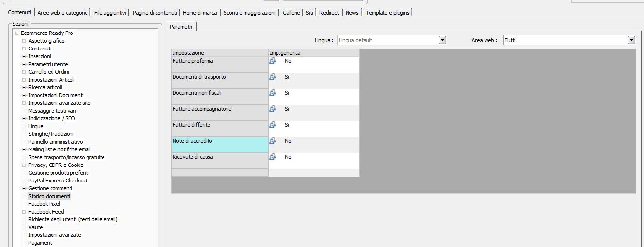Select the Note di accredito setting cell
Viewport: 644px width, 247px height.
point(220,145)
